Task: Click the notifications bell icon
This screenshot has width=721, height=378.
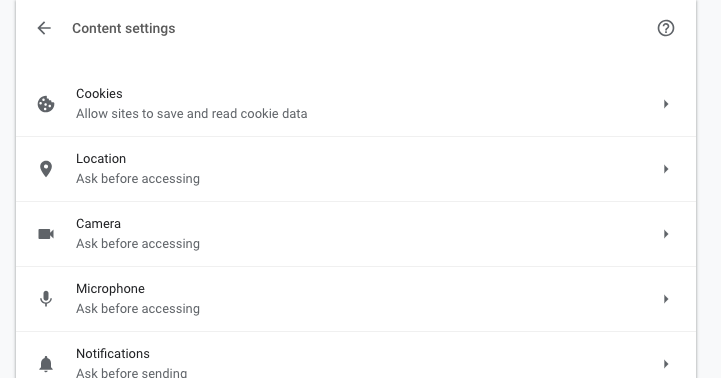Action: click(x=46, y=364)
